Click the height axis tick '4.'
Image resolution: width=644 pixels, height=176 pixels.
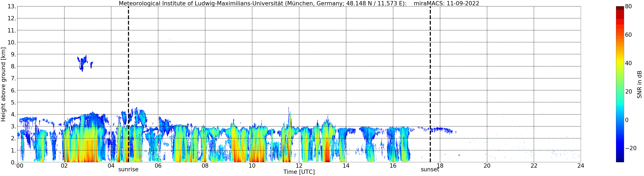click(13, 114)
